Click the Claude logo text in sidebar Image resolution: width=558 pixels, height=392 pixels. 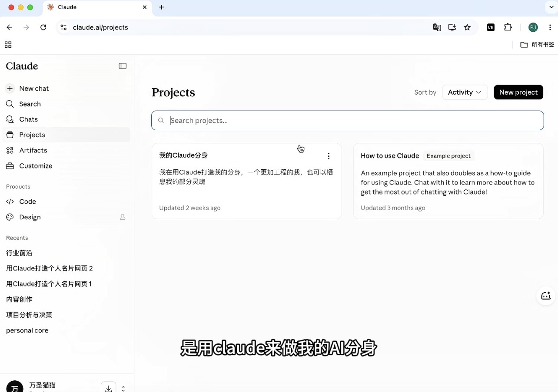22,66
